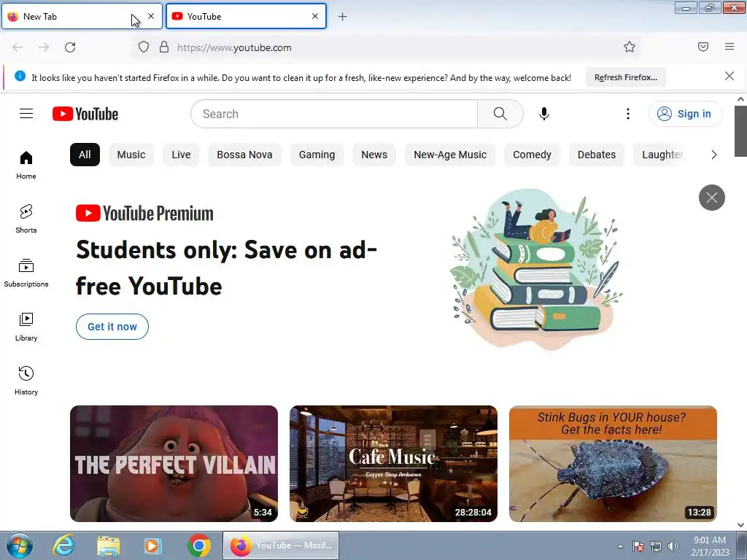Click the Get it now button
The image size is (747, 560).
(x=112, y=327)
